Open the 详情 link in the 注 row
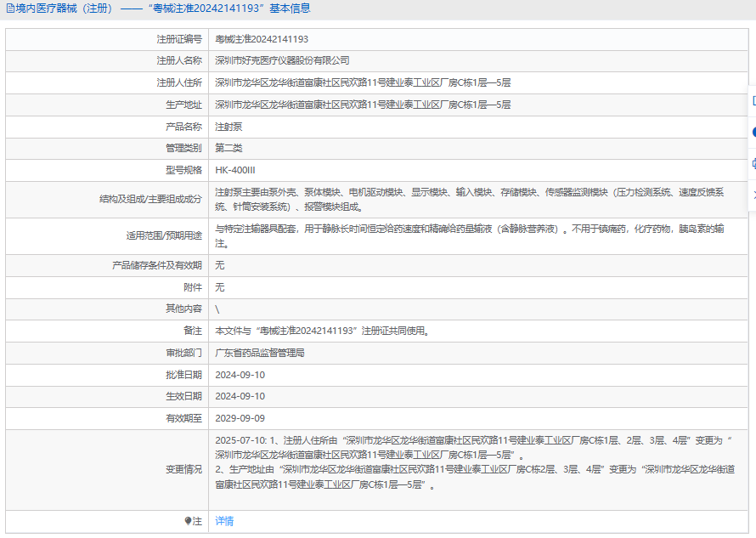This screenshot has height=538, width=756. pyautogui.click(x=224, y=521)
